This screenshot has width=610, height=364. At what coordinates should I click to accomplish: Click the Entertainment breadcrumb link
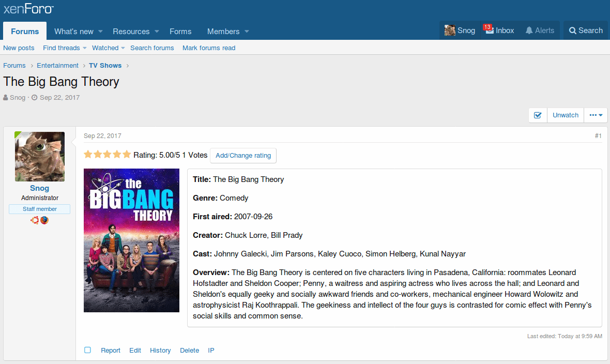tap(57, 66)
